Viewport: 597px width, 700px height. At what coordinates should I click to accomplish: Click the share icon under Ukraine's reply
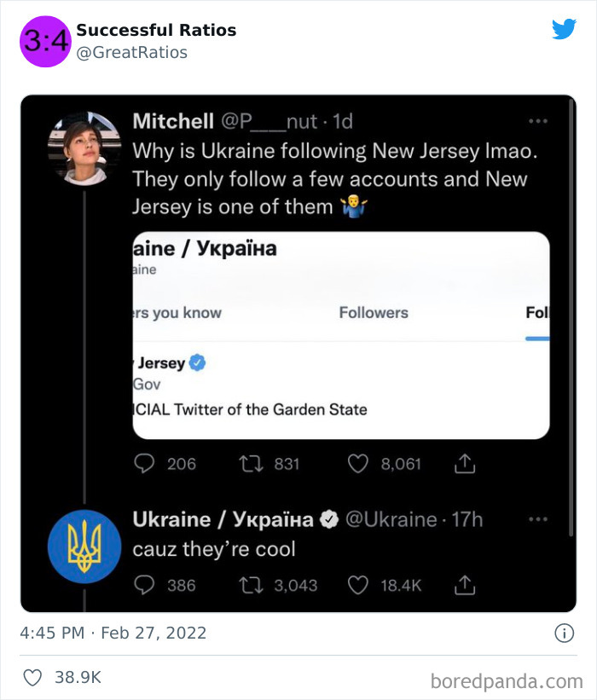click(465, 585)
